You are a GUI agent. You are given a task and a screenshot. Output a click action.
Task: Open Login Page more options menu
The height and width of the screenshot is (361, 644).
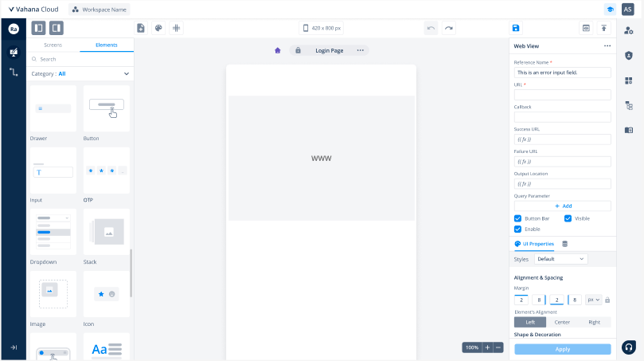360,50
